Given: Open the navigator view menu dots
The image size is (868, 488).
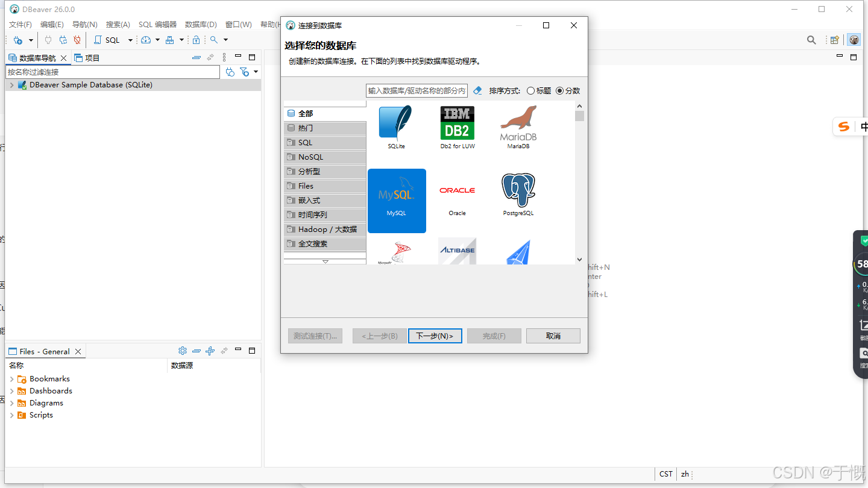Looking at the screenshot, I should [x=224, y=58].
